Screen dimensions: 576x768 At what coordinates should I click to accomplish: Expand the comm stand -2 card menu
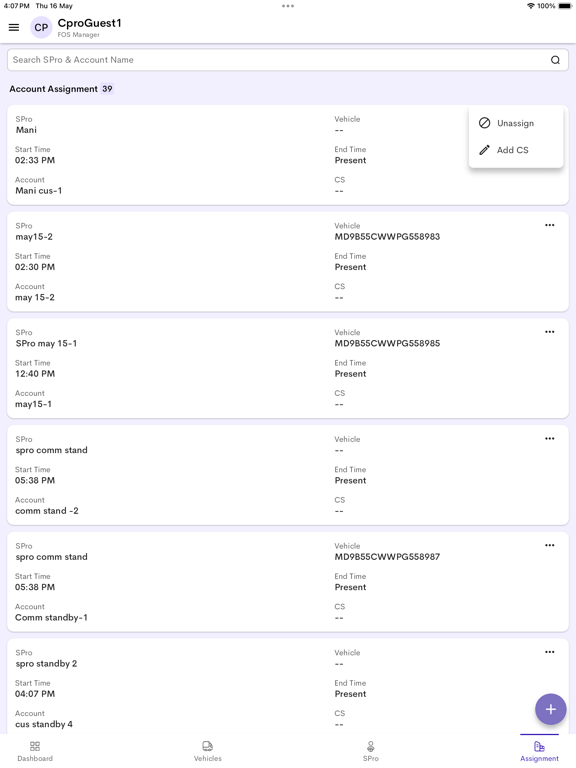click(x=550, y=439)
